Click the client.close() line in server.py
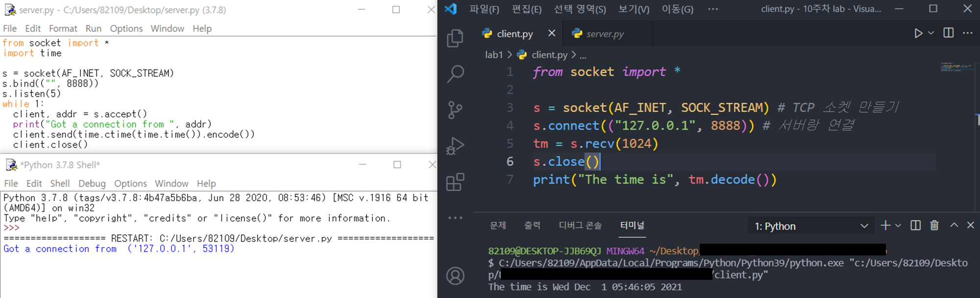Viewport: 980px width, 298px height. point(50,144)
